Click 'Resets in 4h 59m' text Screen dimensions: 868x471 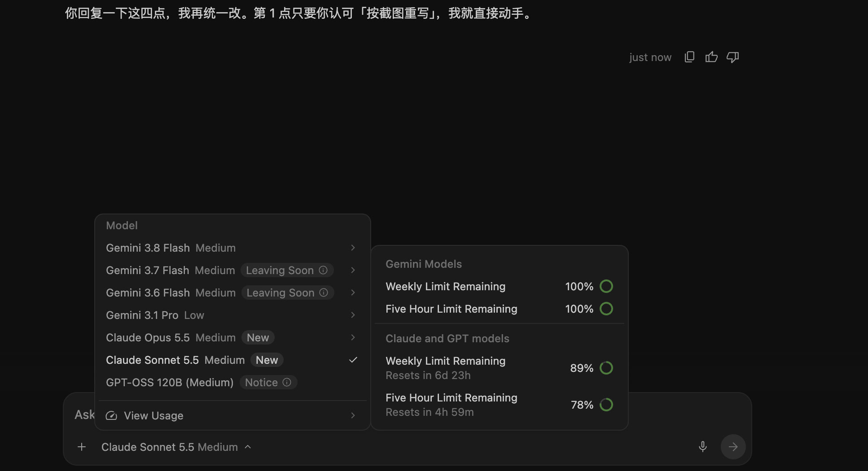pyautogui.click(x=430, y=412)
